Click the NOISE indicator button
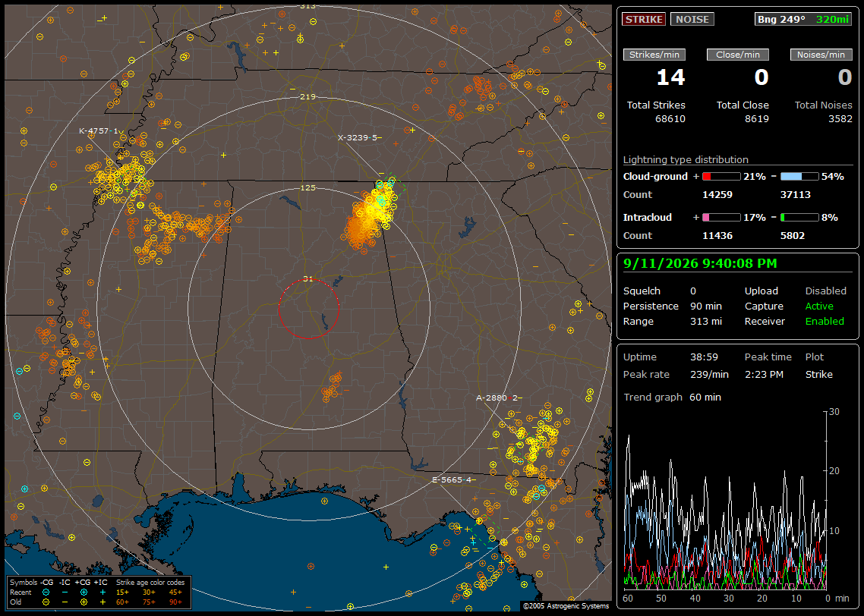The image size is (864, 616). 692,19
